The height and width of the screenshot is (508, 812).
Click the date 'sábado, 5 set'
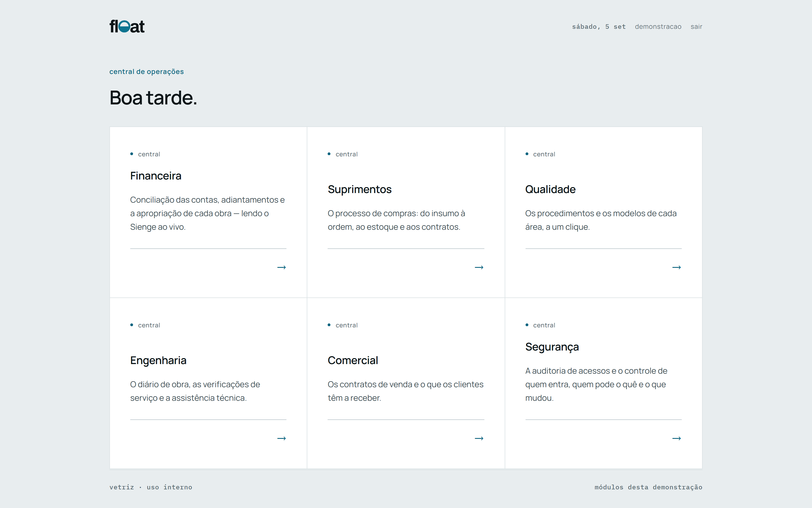(599, 27)
